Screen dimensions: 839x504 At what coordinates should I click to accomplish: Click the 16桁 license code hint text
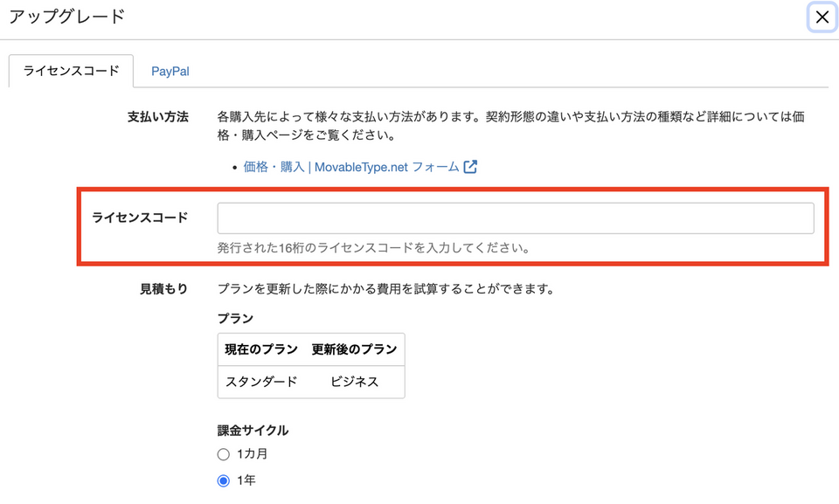click(373, 247)
